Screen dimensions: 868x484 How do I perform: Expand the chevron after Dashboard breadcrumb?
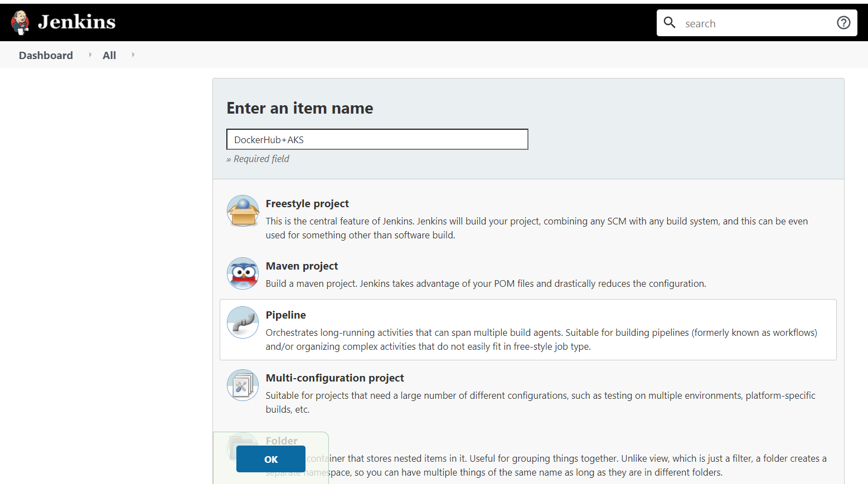(x=90, y=55)
